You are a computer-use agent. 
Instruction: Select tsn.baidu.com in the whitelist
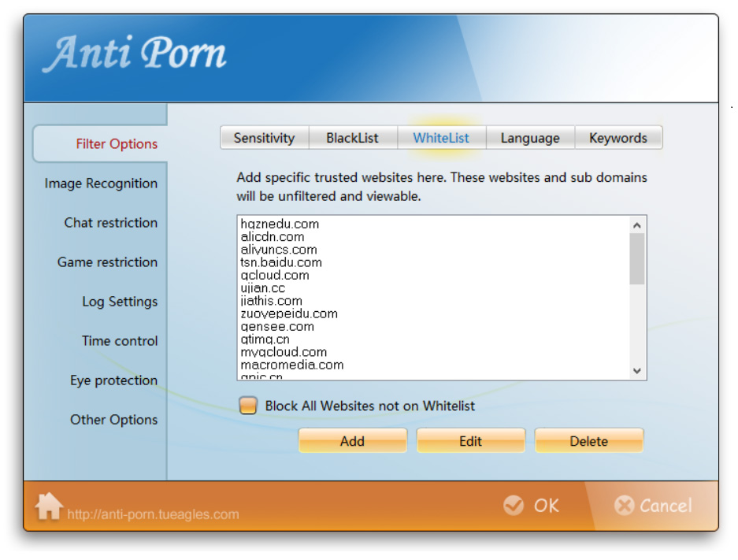pyautogui.click(x=281, y=262)
